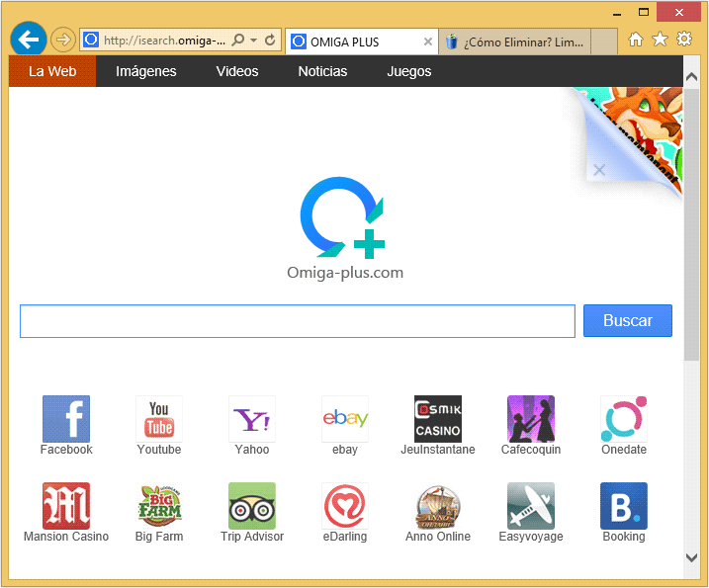Viewport: 709px width, 588px height.
Task: Open the Cafecoquin shortcut icon
Action: coord(531,418)
